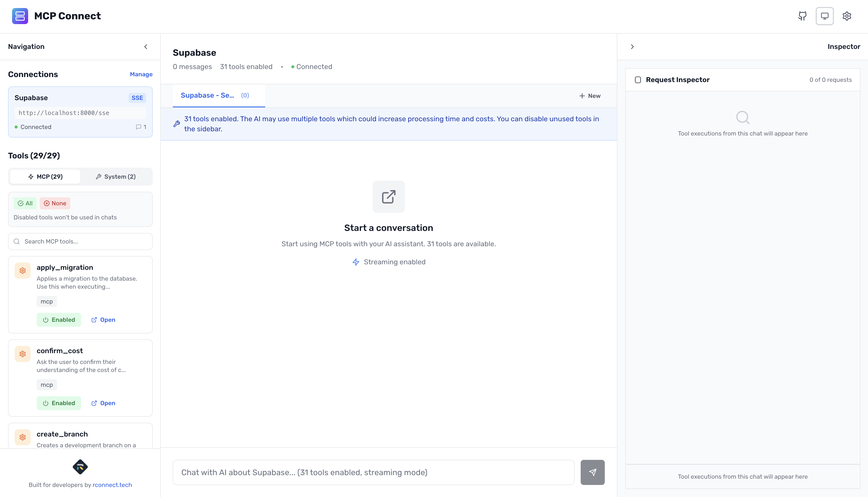Click the MCP Connect logo icon
868x497 pixels.
pyautogui.click(x=20, y=16)
